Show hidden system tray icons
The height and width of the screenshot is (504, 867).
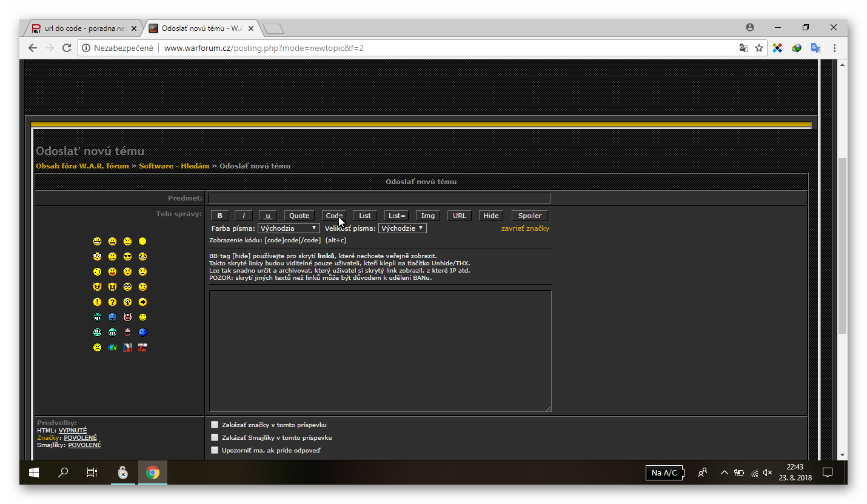pos(723,472)
